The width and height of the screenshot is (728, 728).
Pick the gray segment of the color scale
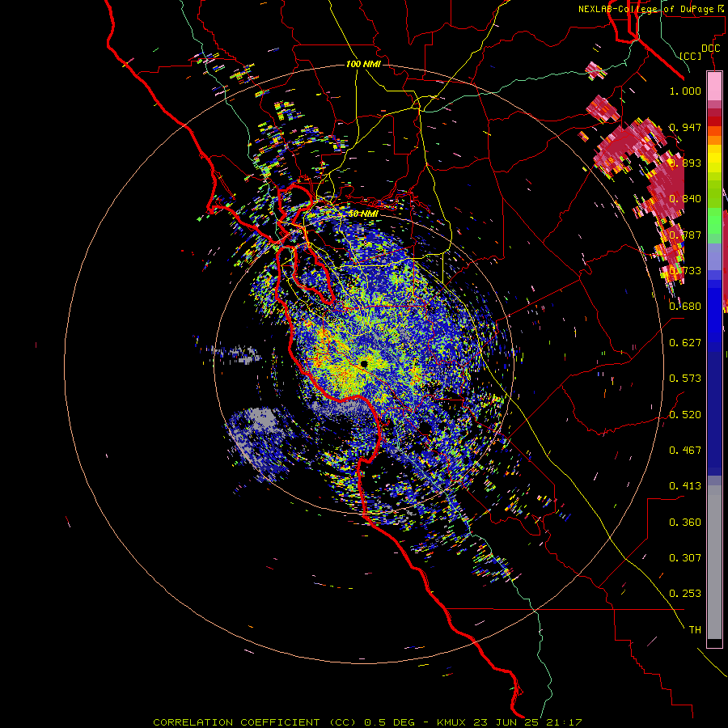pyautogui.click(x=714, y=562)
